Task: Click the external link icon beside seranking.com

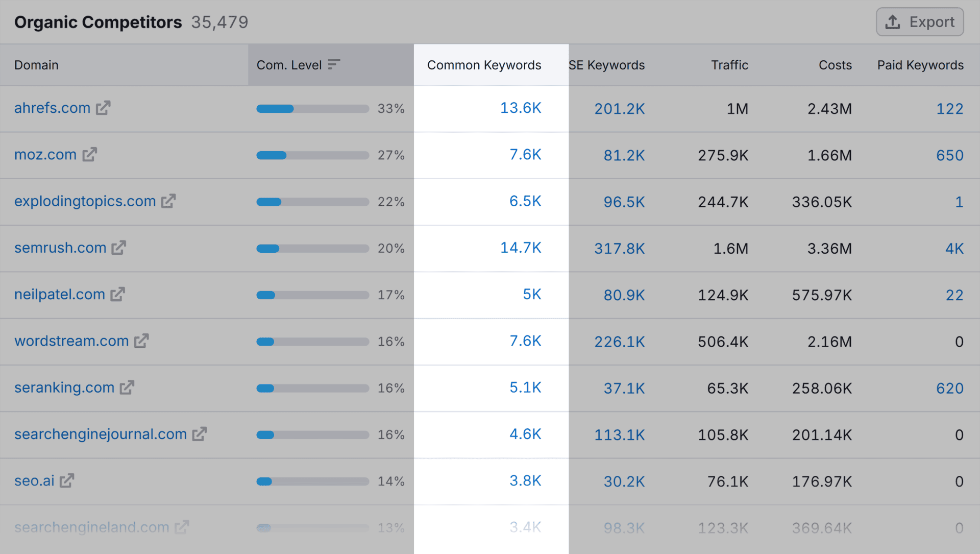Action: (x=127, y=388)
